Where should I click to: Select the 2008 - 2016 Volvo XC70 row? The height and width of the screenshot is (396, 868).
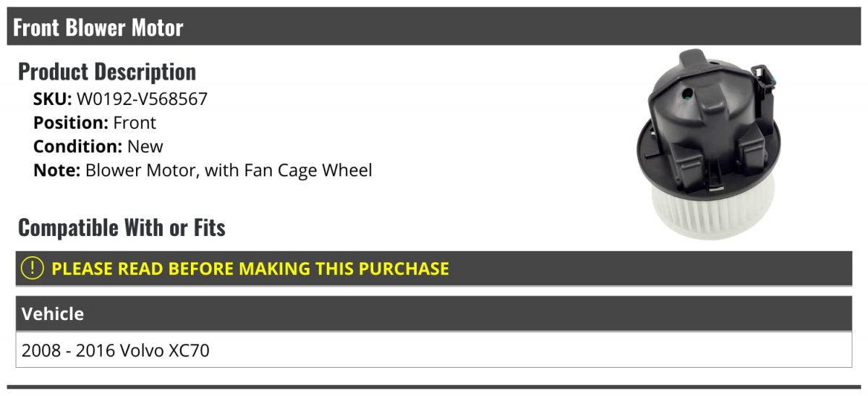(116, 350)
